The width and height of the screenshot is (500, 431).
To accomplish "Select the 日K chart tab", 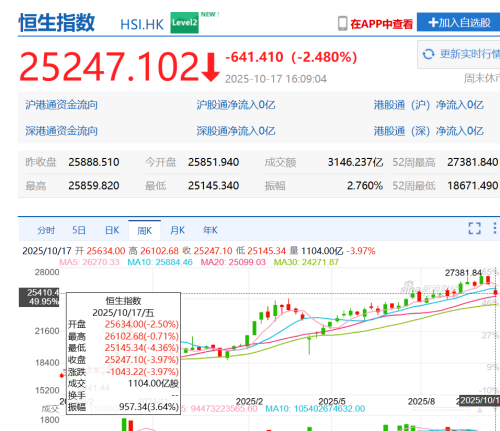I will [112, 230].
